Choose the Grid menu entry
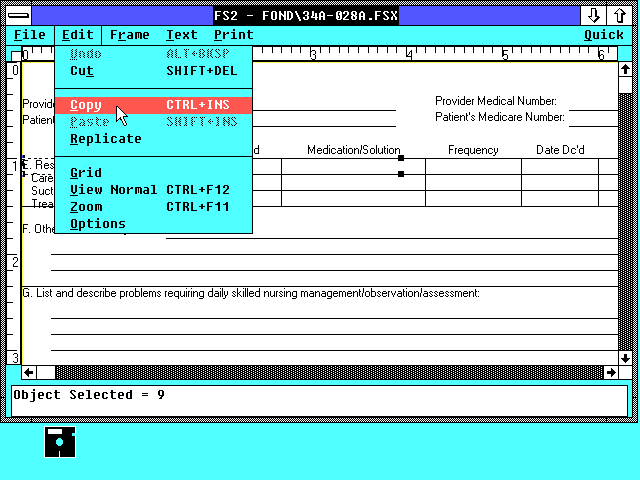 pyautogui.click(x=153, y=173)
